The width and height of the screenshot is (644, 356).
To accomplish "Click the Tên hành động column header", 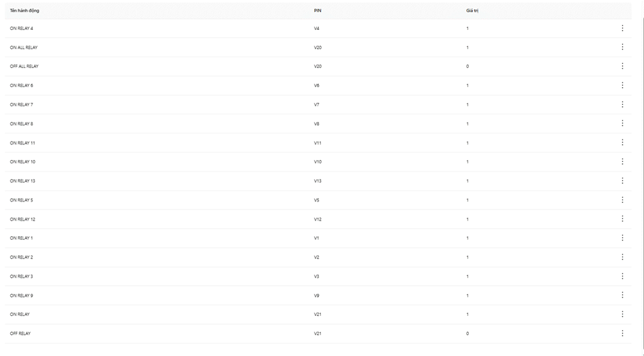I will click(x=25, y=11).
